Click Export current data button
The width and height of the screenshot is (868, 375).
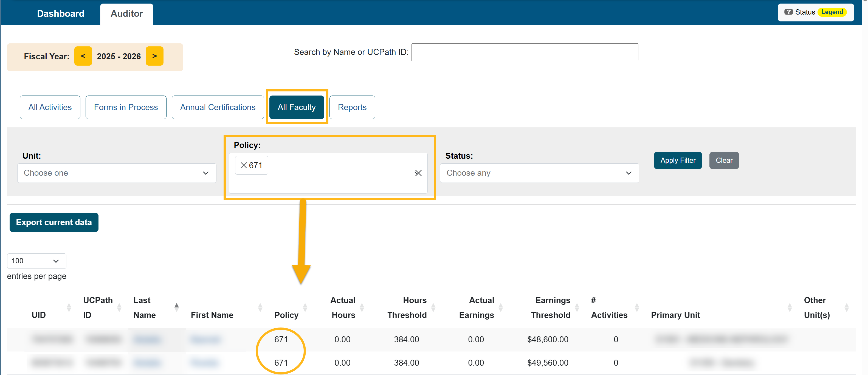coord(54,222)
